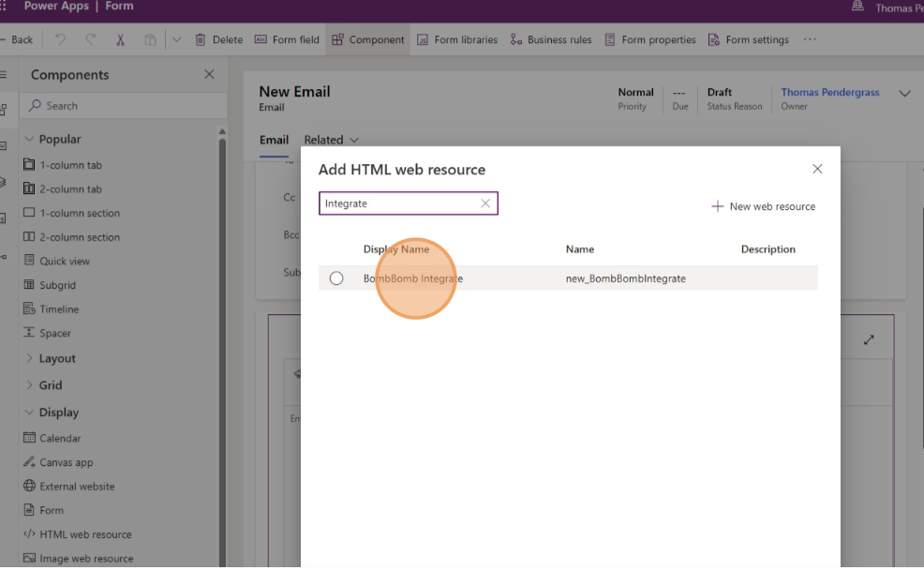The width and height of the screenshot is (924, 570).
Task: Open the Related tab dropdown
Action: click(331, 140)
